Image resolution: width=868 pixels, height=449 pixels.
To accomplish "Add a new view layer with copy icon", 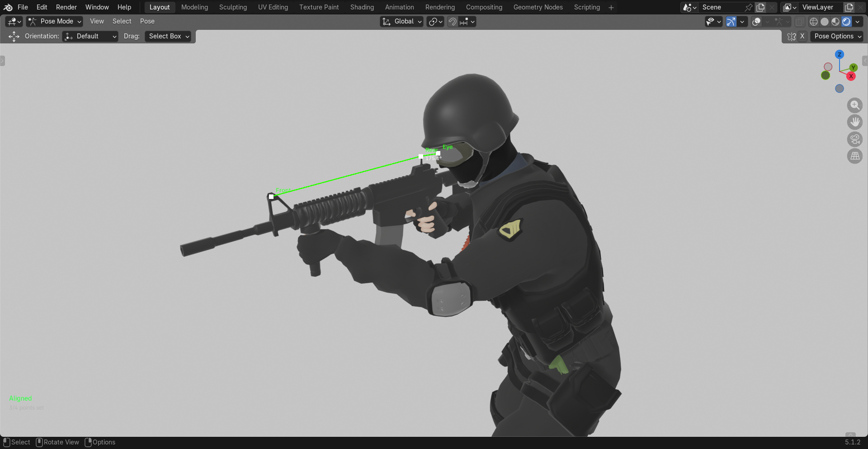I will [x=849, y=7].
